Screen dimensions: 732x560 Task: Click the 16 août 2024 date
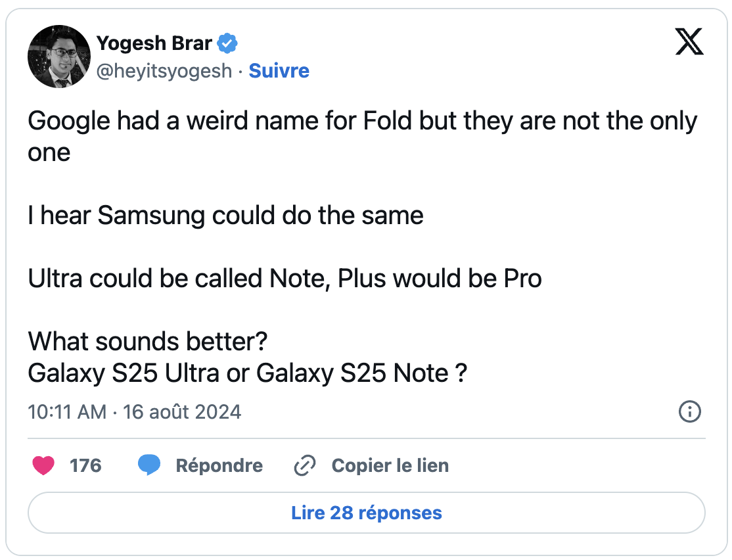click(x=182, y=412)
